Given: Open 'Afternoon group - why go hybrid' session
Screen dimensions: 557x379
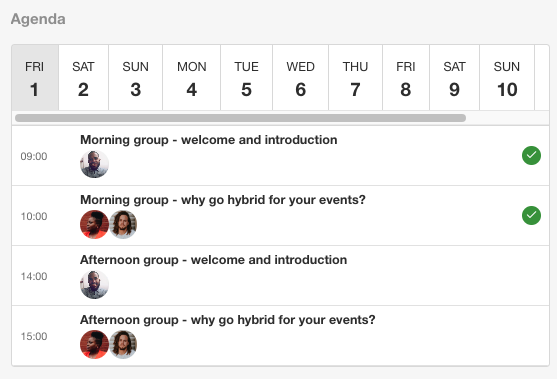Looking at the screenshot, I should point(228,320).
